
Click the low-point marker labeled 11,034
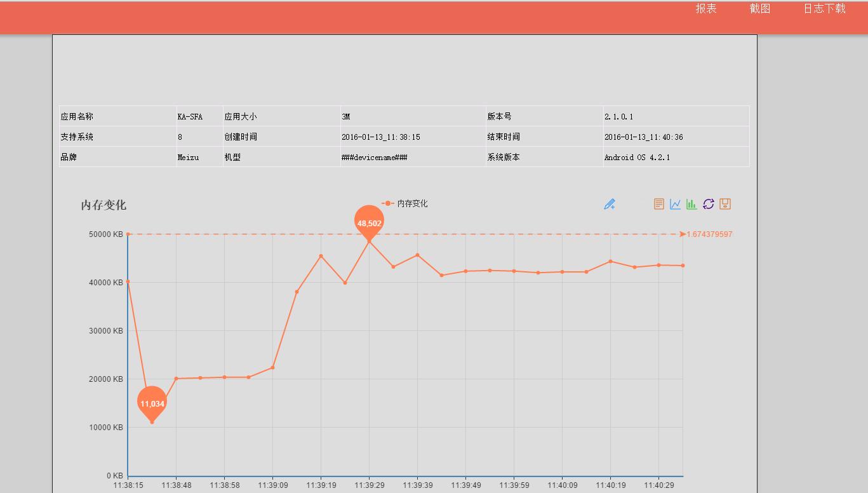152,403
